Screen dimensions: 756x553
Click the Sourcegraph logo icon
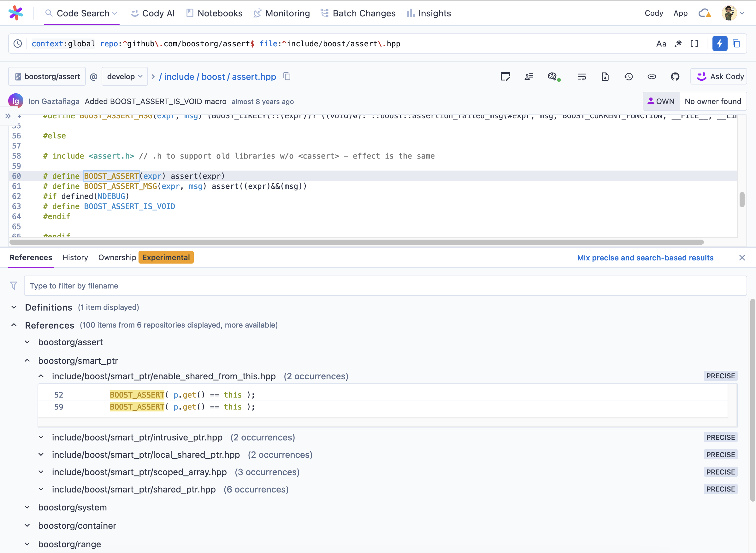15,13
